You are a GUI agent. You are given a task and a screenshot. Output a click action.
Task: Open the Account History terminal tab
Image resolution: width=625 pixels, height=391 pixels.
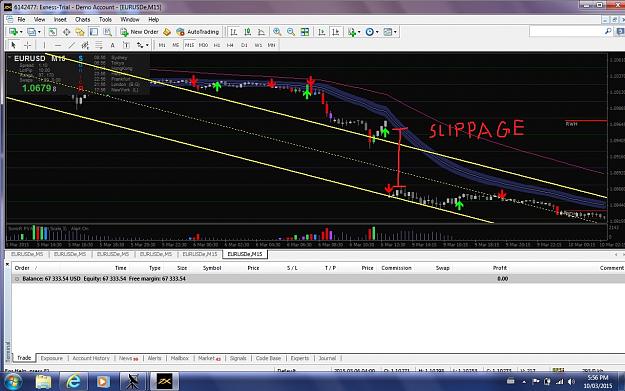[91, 358]
